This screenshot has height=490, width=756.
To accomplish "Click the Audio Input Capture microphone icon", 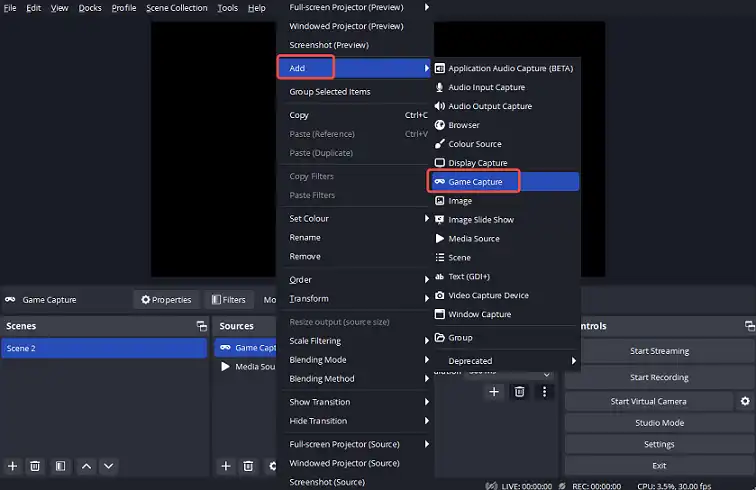I will pyautogui.click(x=439, y=87).
